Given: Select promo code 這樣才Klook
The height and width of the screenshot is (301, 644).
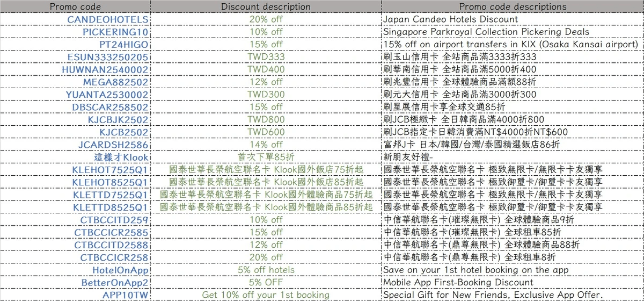Looking at the screenshot, I should (x=121, y=157).
